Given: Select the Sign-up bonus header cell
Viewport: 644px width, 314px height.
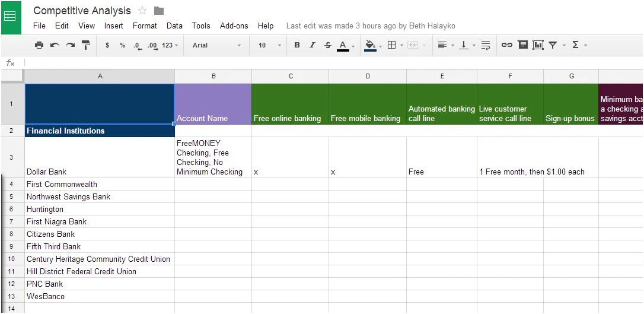Looking at the screenshot, I should 571,104.
